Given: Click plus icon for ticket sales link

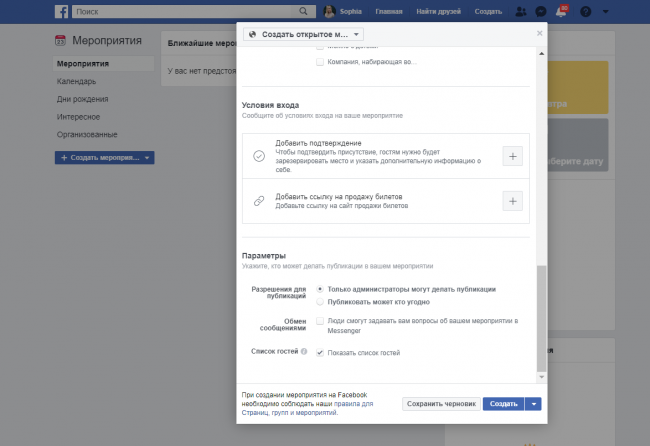Looking at the screenshot, I should point(512,201).
